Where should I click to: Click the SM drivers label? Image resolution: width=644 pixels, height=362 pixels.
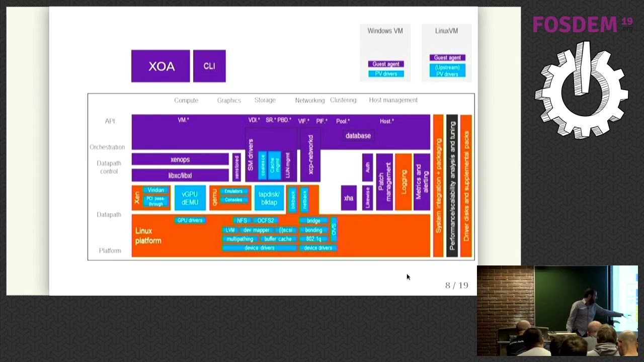point(251,154)
